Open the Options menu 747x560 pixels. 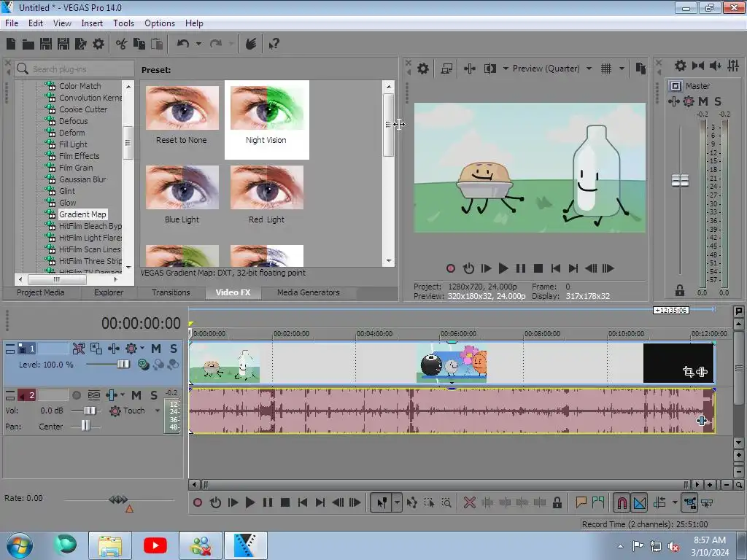pos(160,23)
